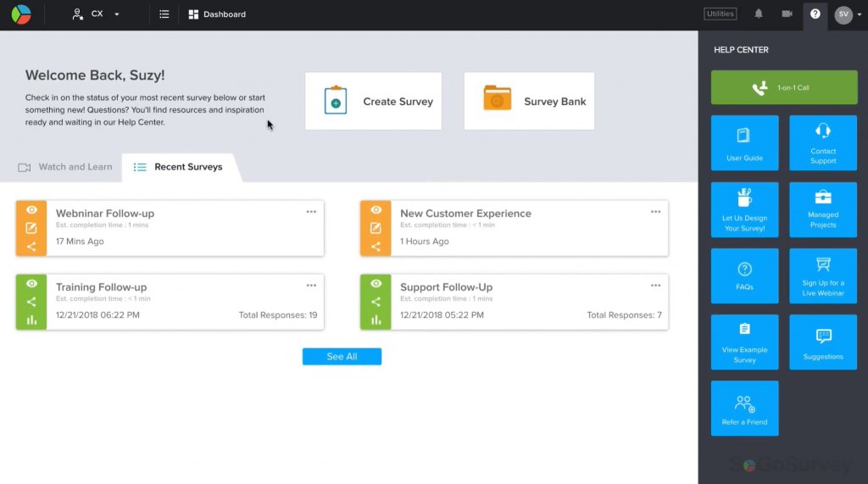Open the User Guide tile

click(744, 143)
